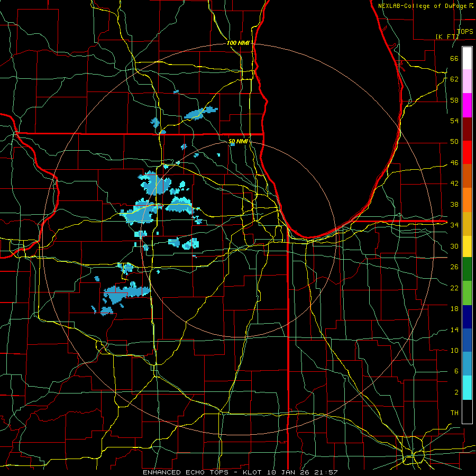Click the light pink legend swatch

pyautogui.click(x=467, y=81)
